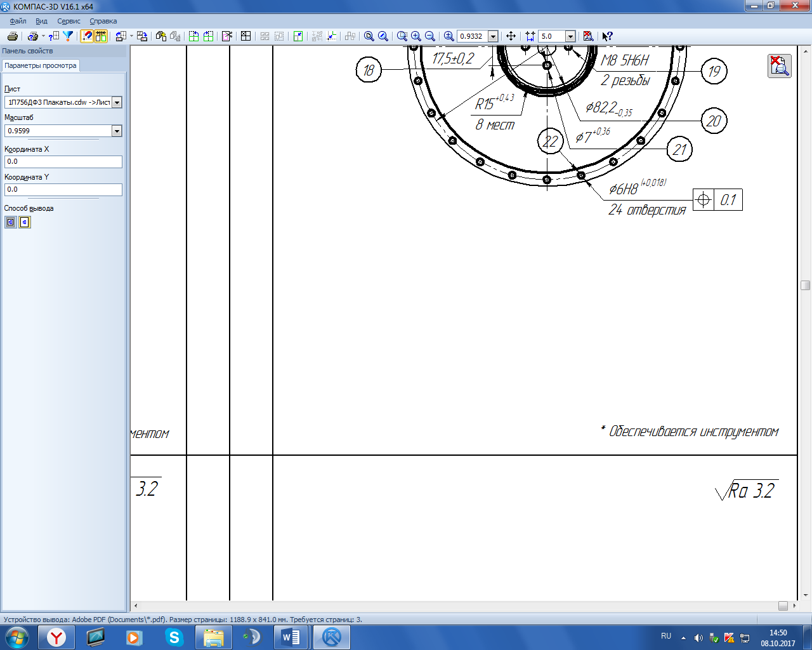812x650 pixels.
Task: Click the close preview icon in toolbar
Action: point(588,36)
